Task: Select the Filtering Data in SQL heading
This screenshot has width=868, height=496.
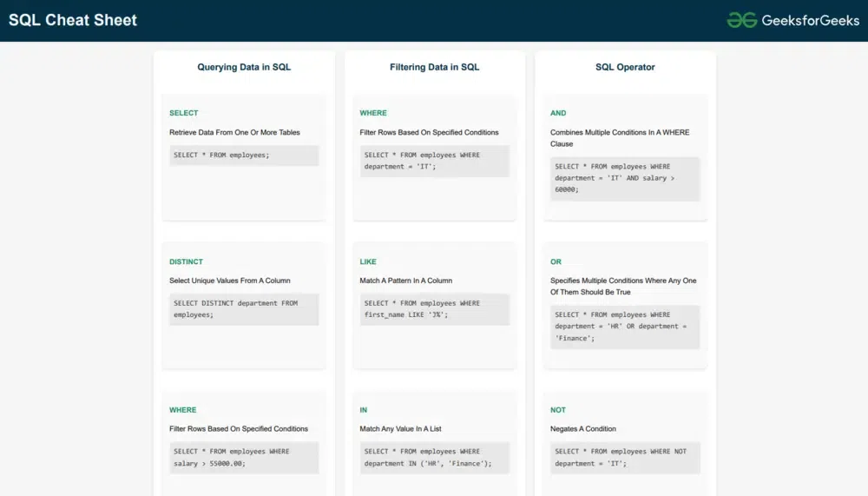Action: click(435, 67)
